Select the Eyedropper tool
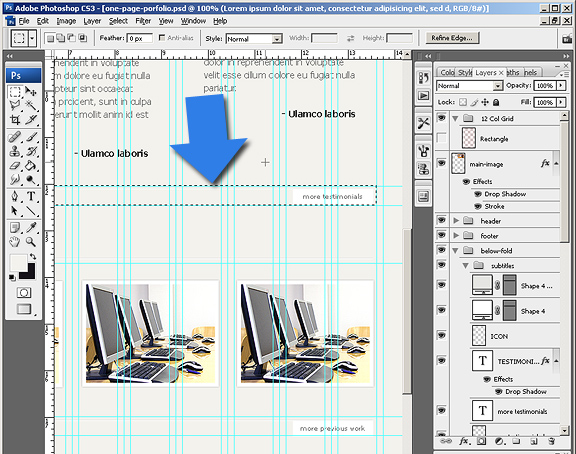576x454 pixels. pos(31,228)
